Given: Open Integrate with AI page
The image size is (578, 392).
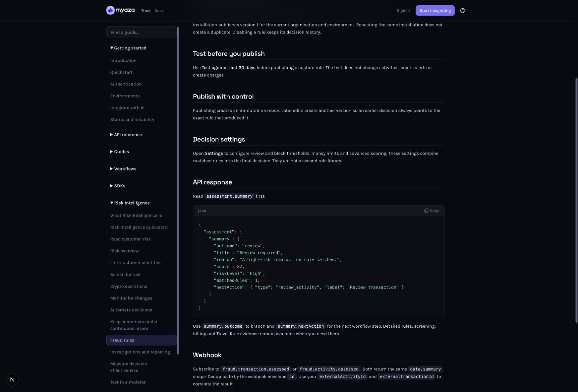Looking at the screenshot, I should click(127, 108).
